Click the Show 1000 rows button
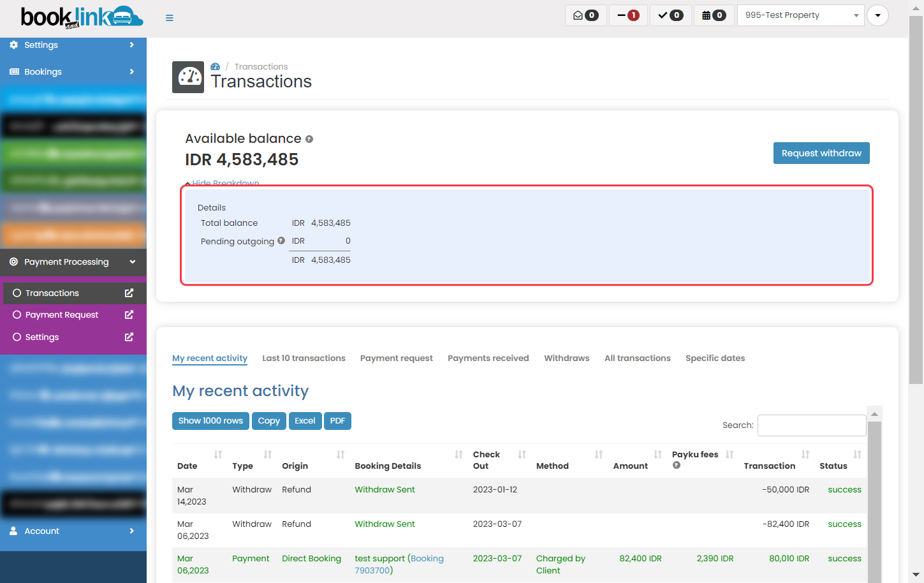The image size is (924, 583). [210, 421]
